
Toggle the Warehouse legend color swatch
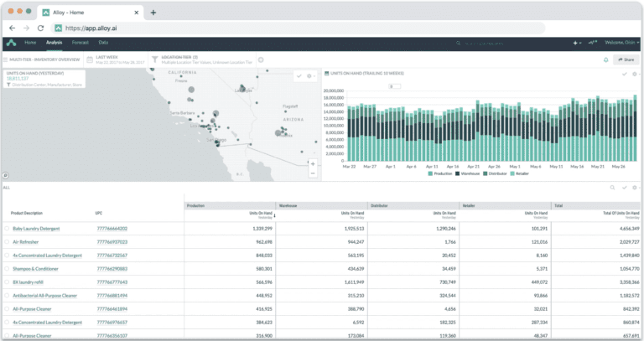click(459, 173)
